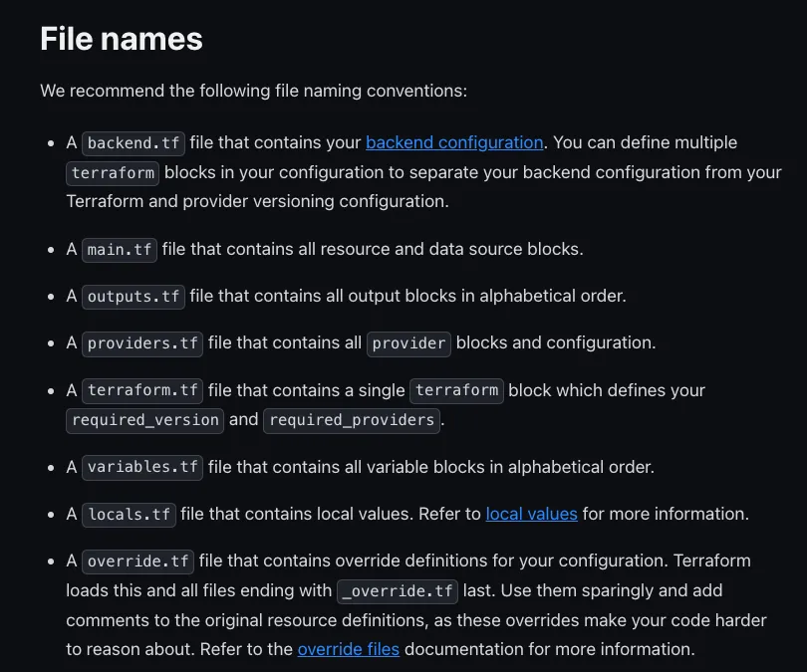
Task: Click the override.tf inline code label
Action: tap(137, 560)
